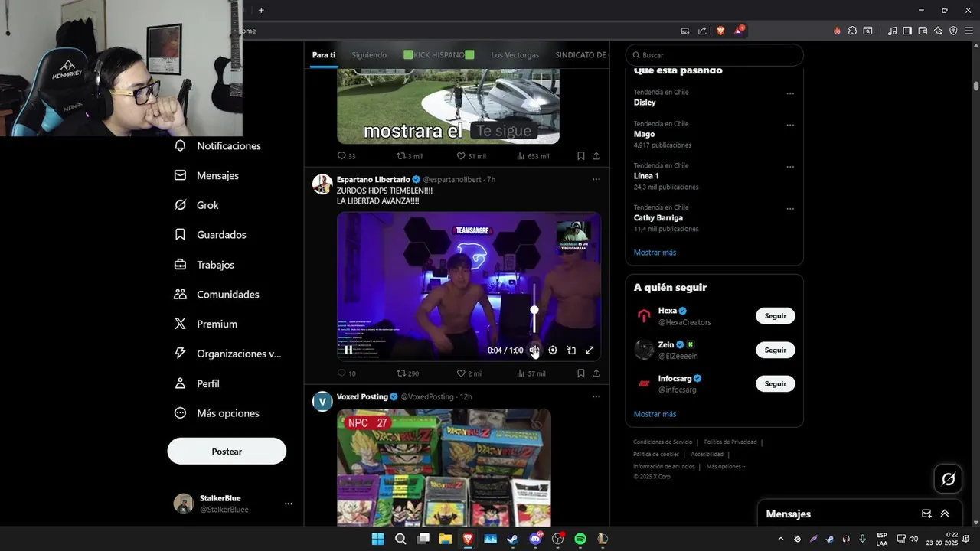This screenshot has width=980, height=551.
Task: Open Comunidades people icon in sidebar
Action: pos(180,294)
